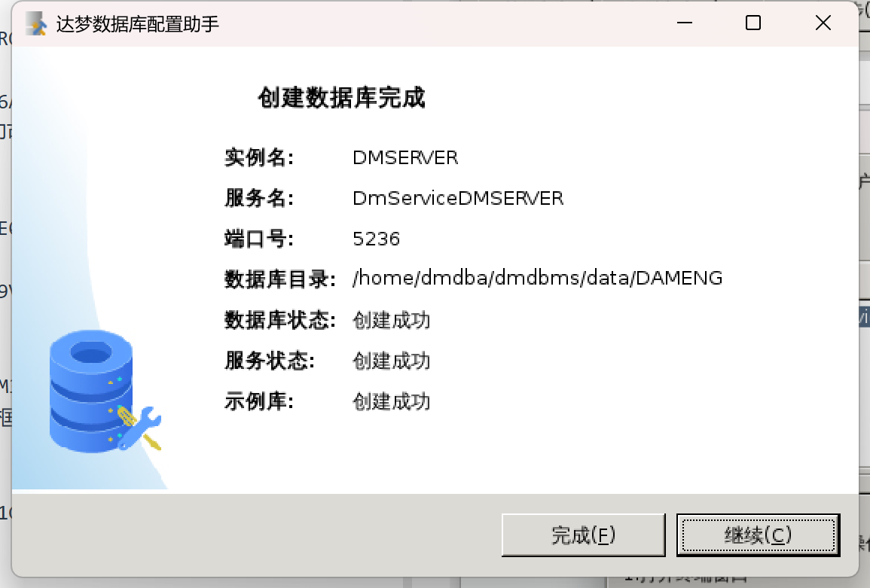Click 创建成功 next to 服务状态
This screenshot has height=588, width=870.
coord(391,361)
